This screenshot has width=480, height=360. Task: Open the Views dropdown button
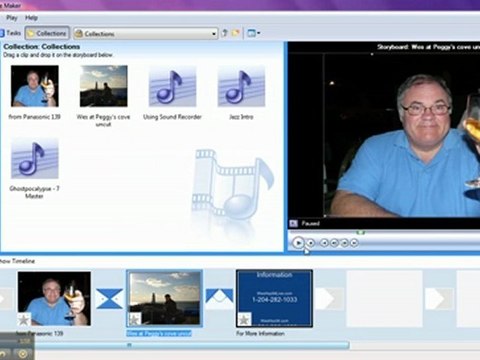254,33
